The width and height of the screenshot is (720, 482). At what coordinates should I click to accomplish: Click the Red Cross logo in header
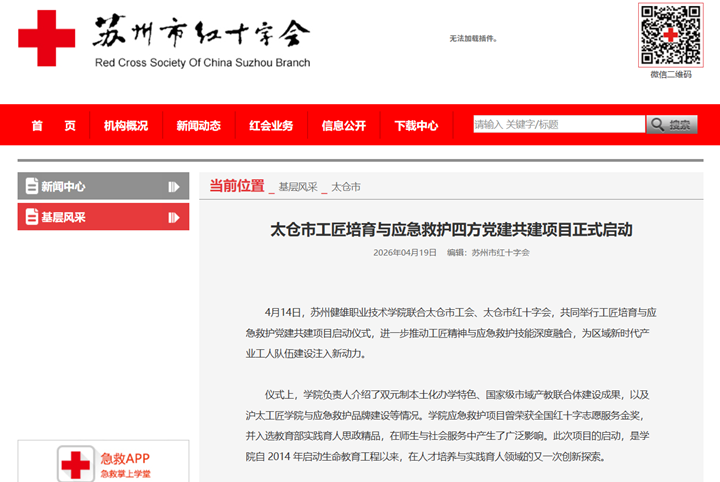tap(46, 39)
